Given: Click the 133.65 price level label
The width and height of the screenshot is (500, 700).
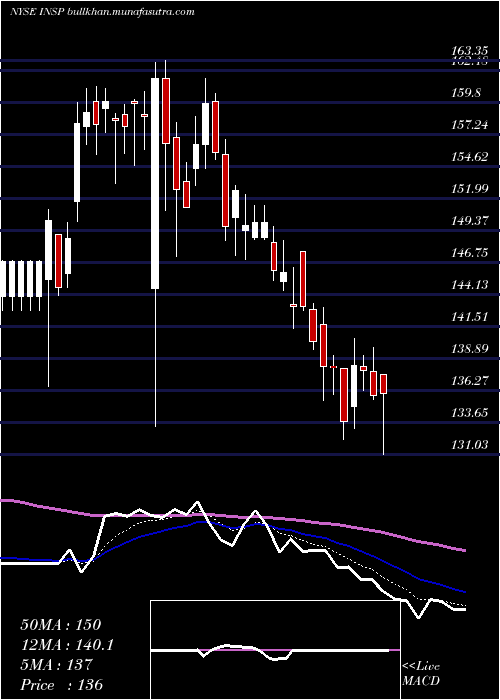Looking at the screenshot, I should click(x=468, y=413).
